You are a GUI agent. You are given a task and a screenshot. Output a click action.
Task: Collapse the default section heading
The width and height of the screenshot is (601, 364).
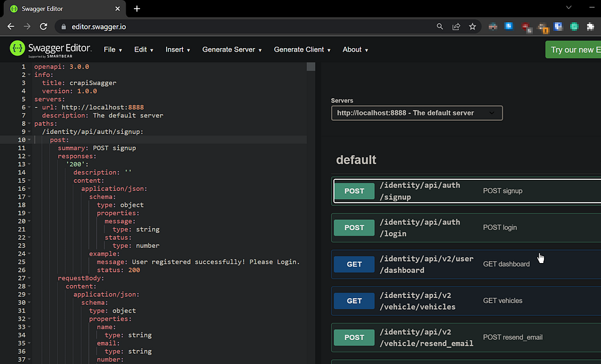[x=356, y=160]
